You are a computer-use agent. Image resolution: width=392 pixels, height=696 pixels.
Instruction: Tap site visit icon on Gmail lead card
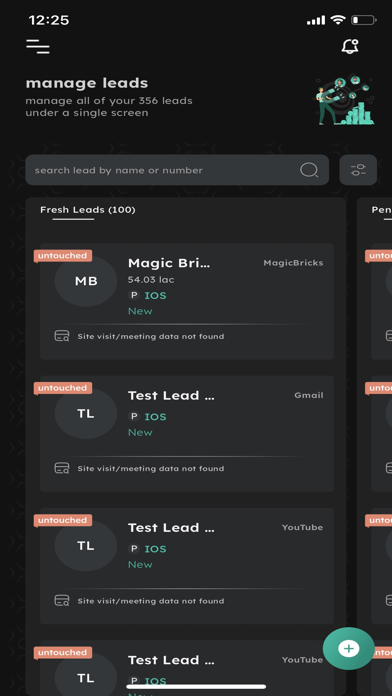[62, 468]
